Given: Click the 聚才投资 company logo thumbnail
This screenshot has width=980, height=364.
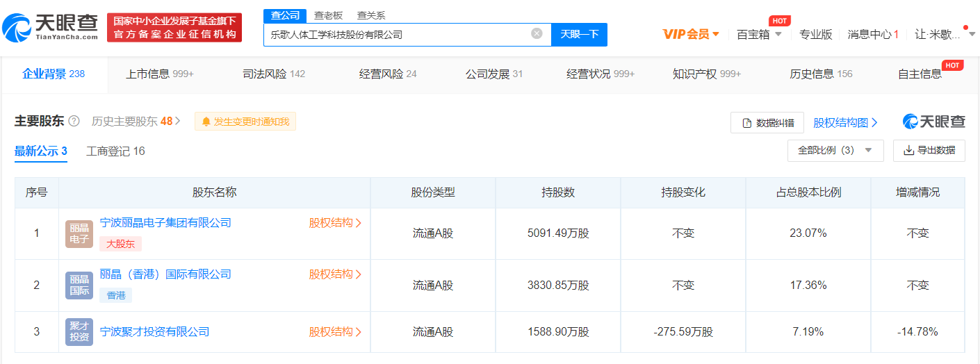Looking at the screenshot, I should pyautogui.click(x=79, y=331).
